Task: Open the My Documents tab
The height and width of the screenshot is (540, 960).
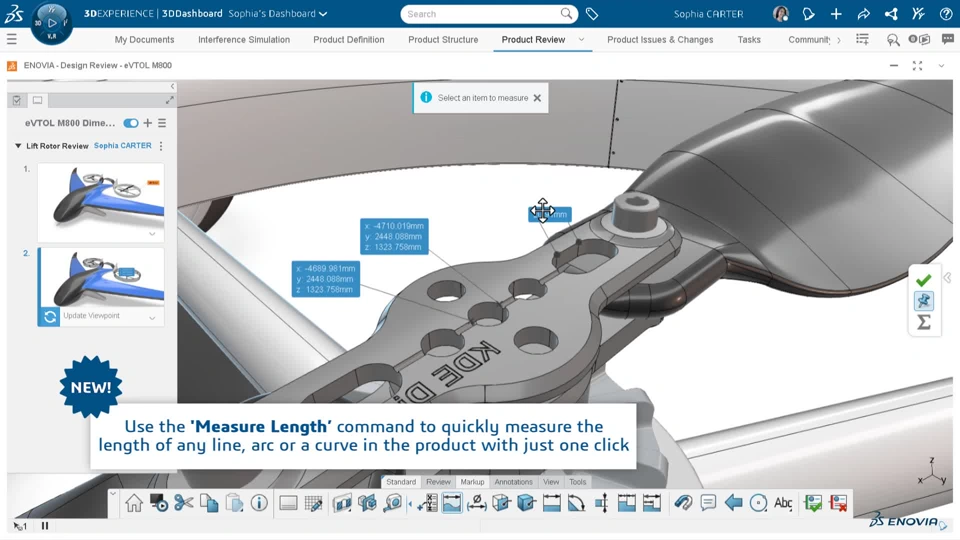Action: 144,39
